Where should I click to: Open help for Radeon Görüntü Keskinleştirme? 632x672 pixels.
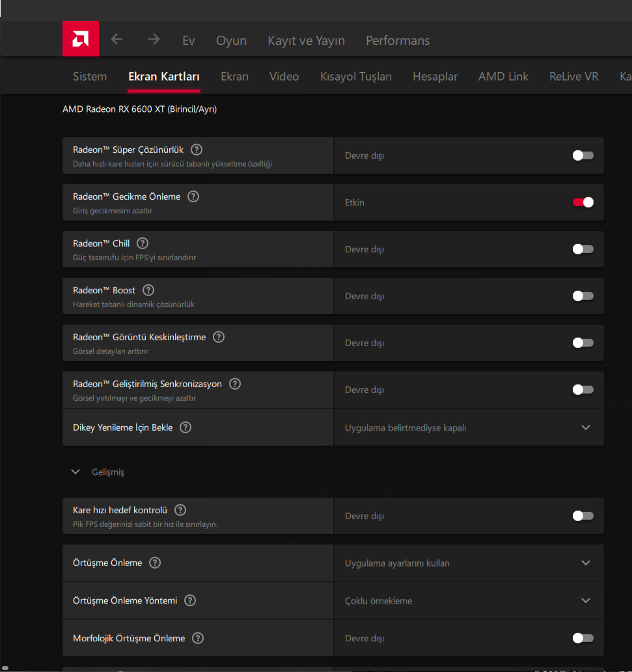219,337
